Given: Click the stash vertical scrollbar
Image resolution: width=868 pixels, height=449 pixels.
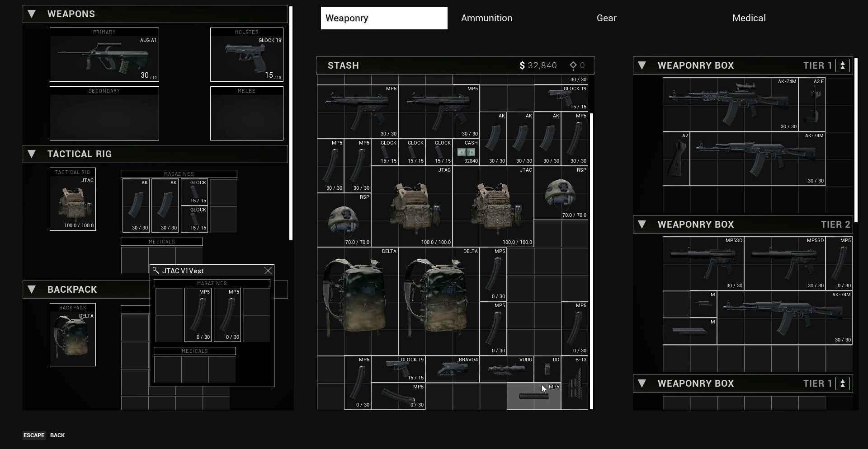Looking at the screenshot, I should [591, 261].
